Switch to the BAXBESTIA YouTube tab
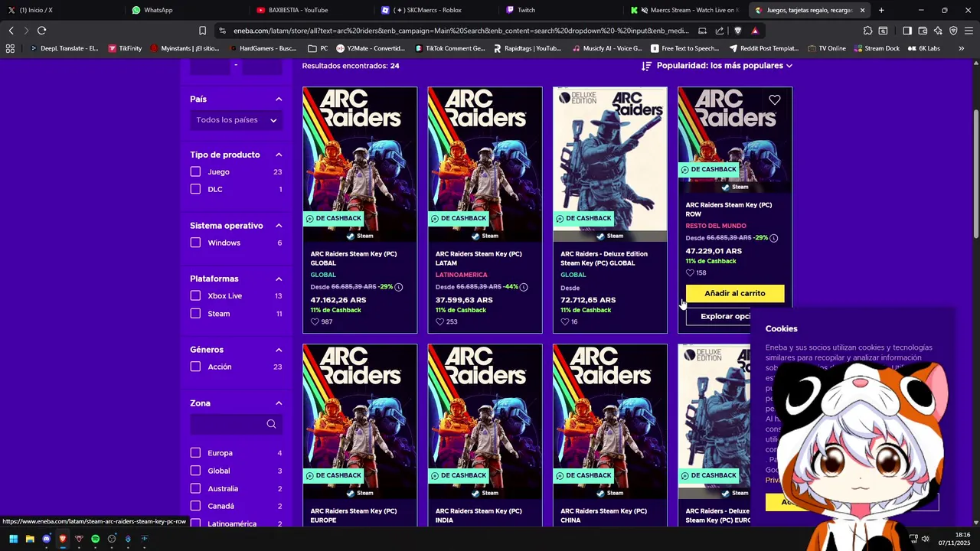 click(309, 10)
